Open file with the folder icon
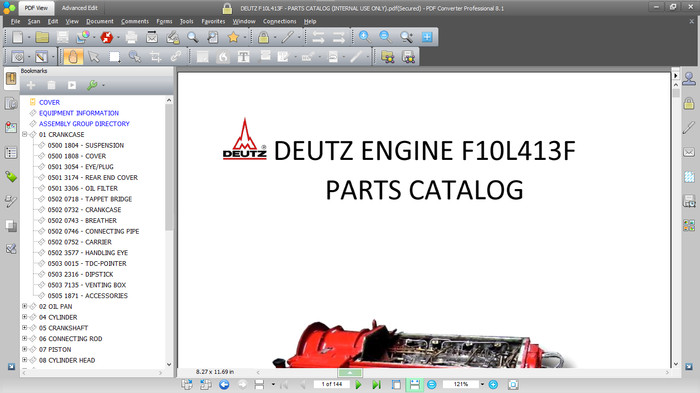Viewport: 700px width, 393px height. (x=42, y=37)
